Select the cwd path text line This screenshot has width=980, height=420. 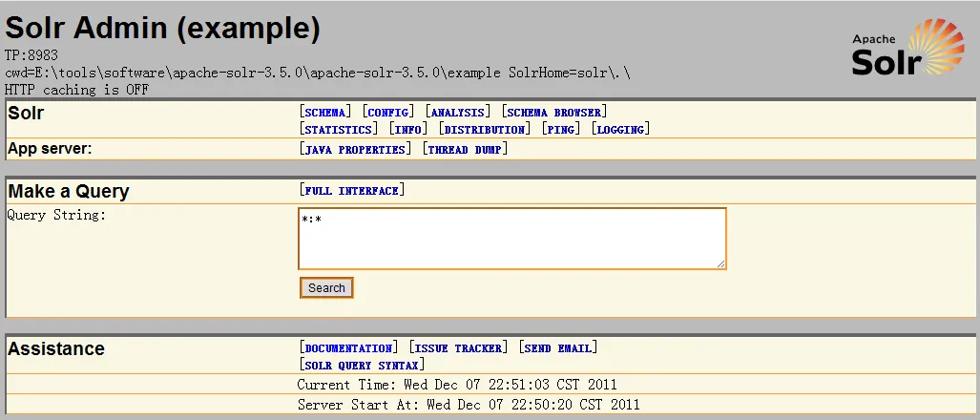click(318, 73)
